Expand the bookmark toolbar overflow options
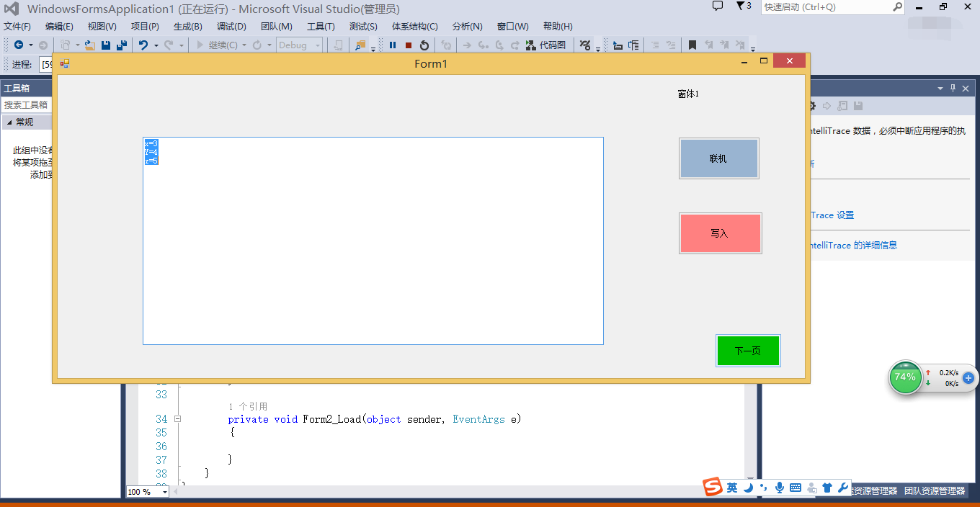 coord(753,49)
